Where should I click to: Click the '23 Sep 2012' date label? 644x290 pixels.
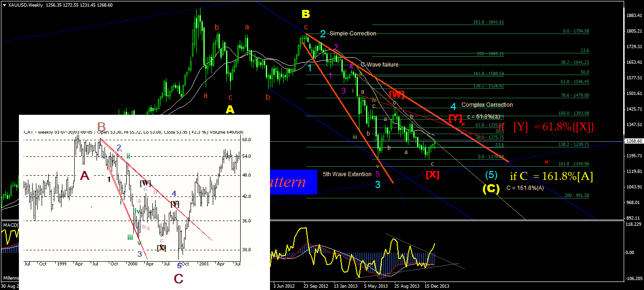(315, 286)
